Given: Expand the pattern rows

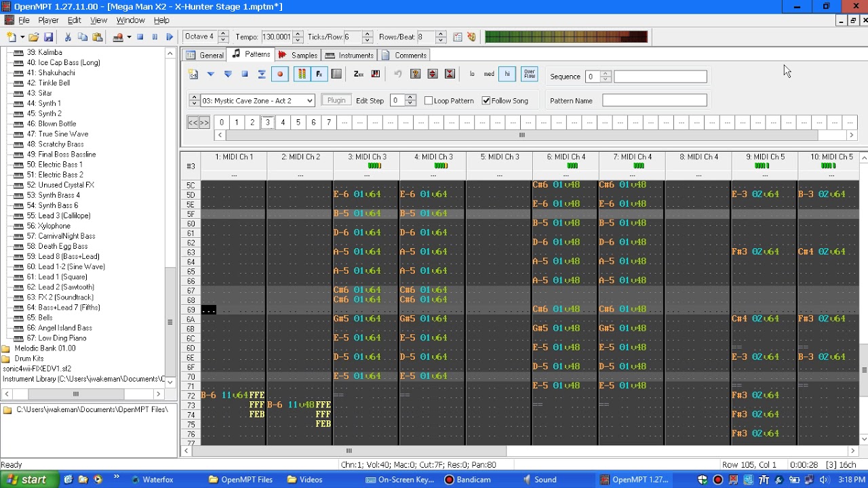Looking at the screenshot, I should (x=432, y=74).
